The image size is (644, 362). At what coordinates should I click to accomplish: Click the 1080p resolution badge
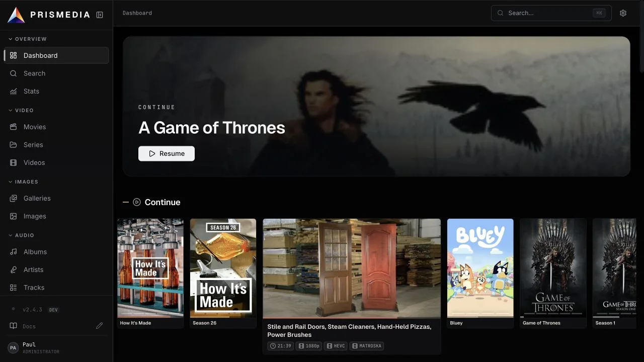click(x=309, y=346)
